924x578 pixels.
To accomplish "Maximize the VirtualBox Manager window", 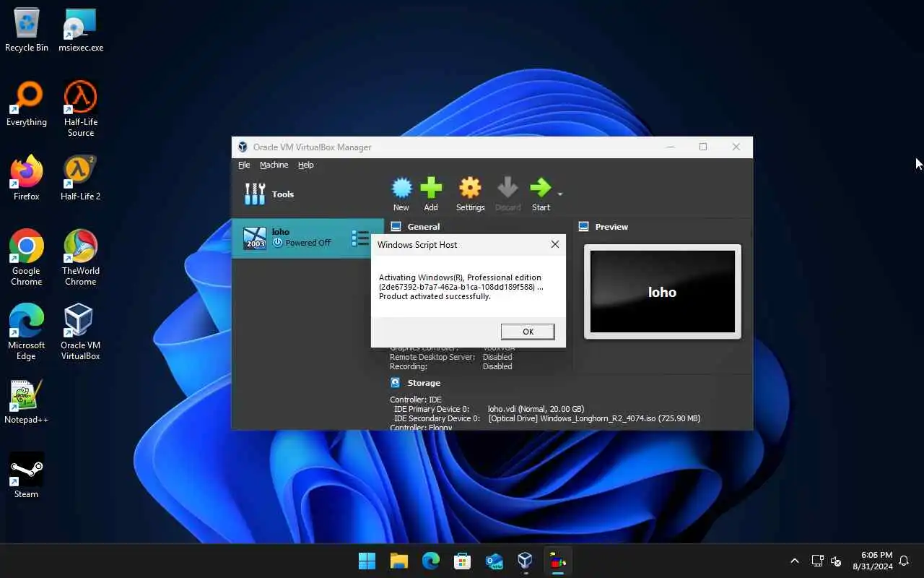I will coord(703,147).
